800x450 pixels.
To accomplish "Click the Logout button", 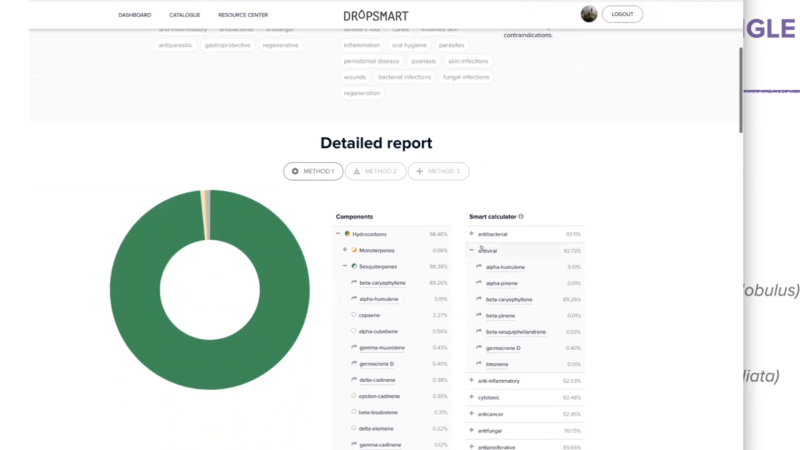I will click(622, 15).
